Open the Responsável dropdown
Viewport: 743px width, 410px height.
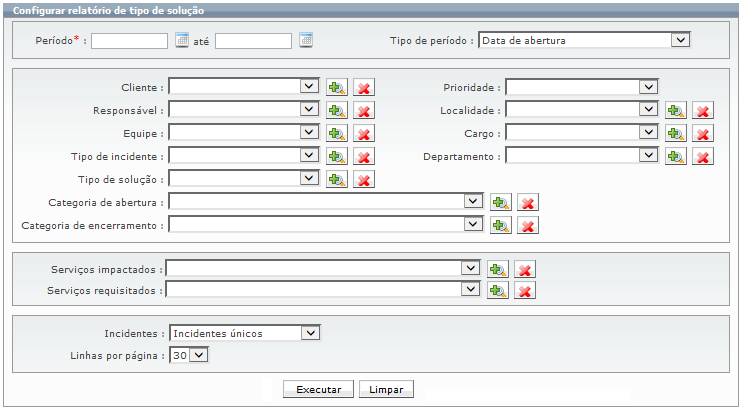[244, 110]
